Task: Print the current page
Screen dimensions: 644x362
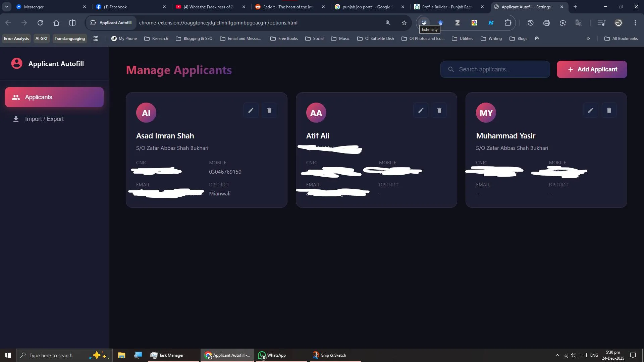Action: pyautogui.click(x=546, y=22)
